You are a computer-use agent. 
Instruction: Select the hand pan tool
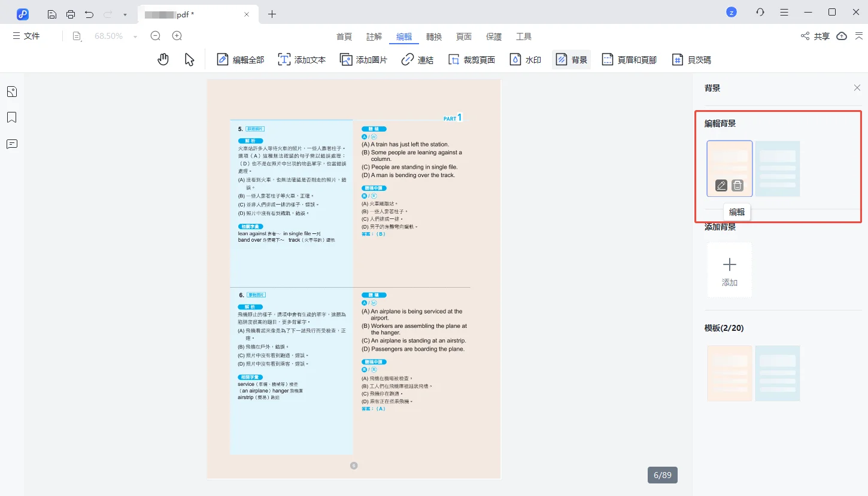click(163, 59)
